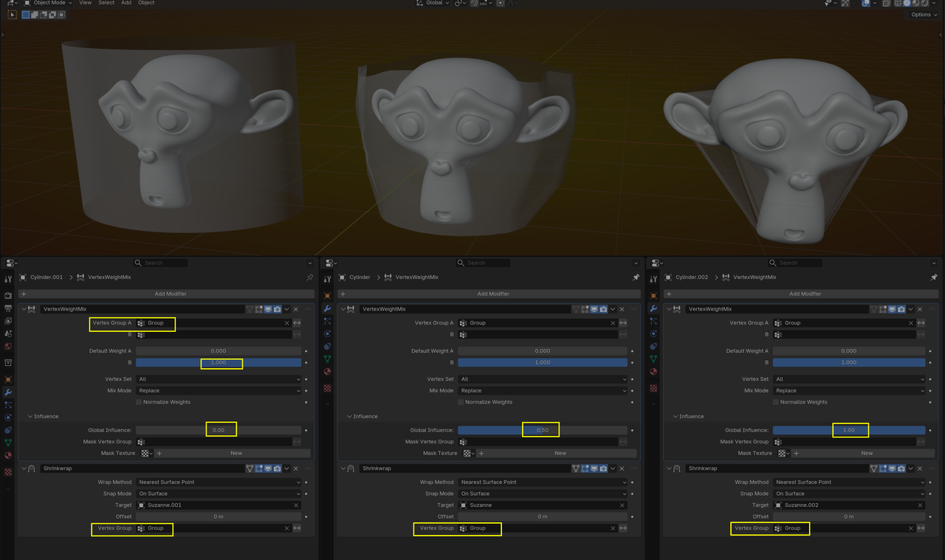
Task: Open Object properties tab in Cylinder.001 panel
Action: [8, 379]
